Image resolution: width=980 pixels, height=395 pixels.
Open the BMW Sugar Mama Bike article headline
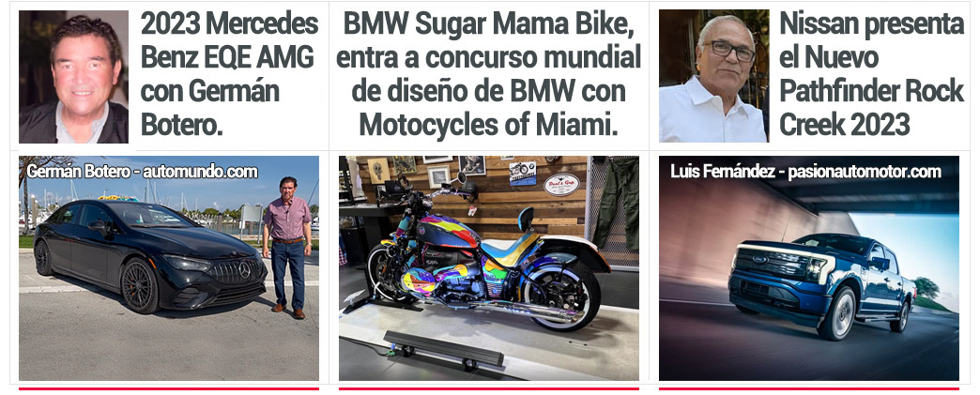[489, 74]
